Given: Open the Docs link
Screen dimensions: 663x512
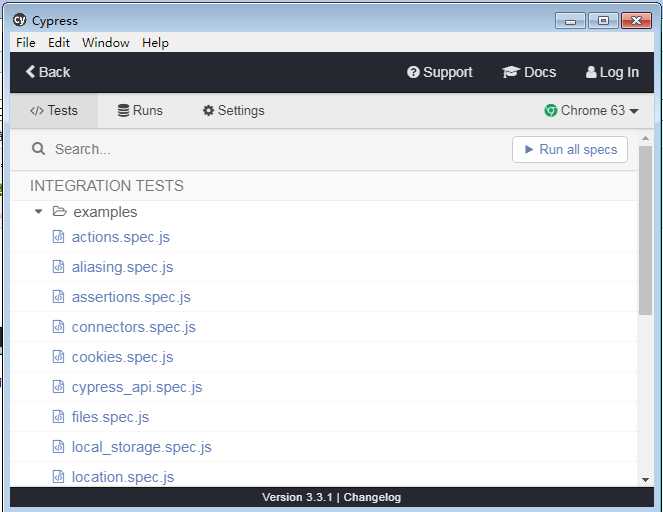Looking at the screenshot, I should pyautogui.click(x=529, y=72).
